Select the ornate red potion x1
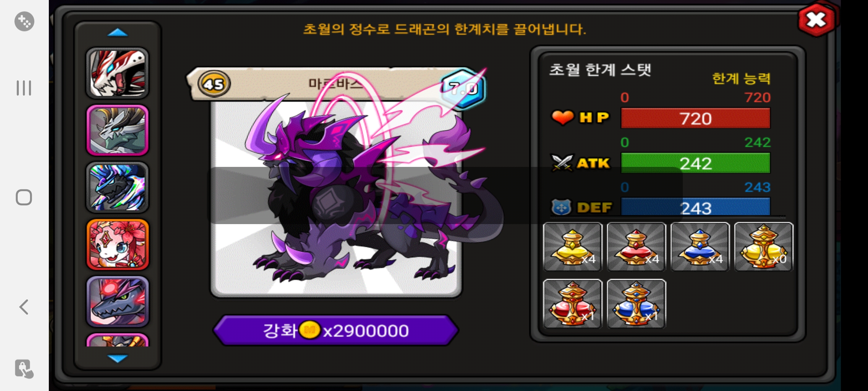 (573, 303)
